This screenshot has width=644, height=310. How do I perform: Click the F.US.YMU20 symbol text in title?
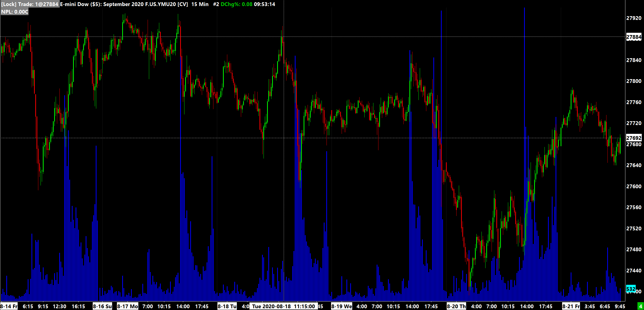coord(160,4)
